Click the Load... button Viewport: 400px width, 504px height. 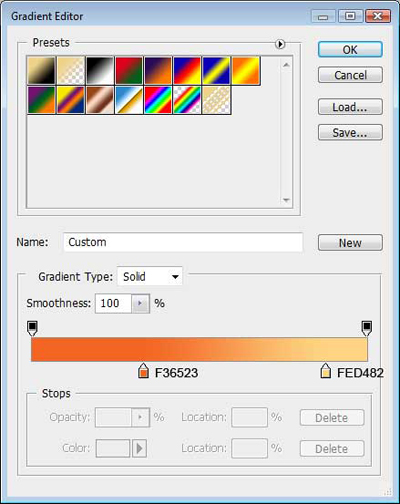350,107
